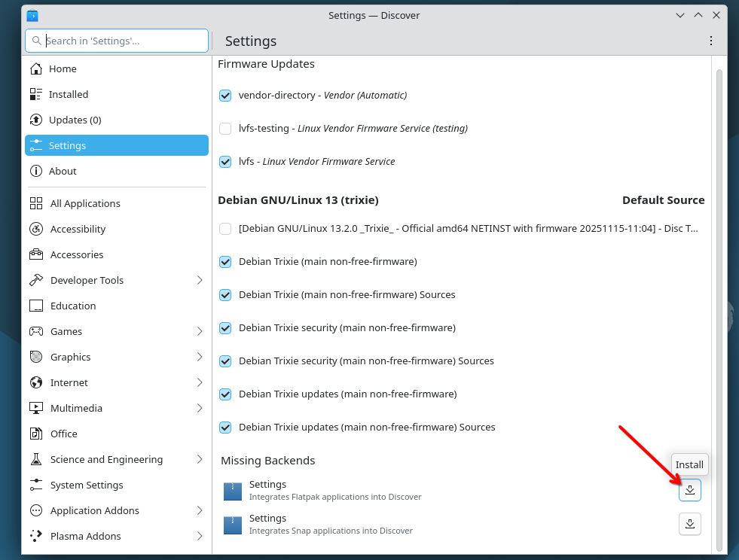The width and height of the screenshot is (739, 560).
Task: Expand the Games category arrow
Action: point(200,331)
